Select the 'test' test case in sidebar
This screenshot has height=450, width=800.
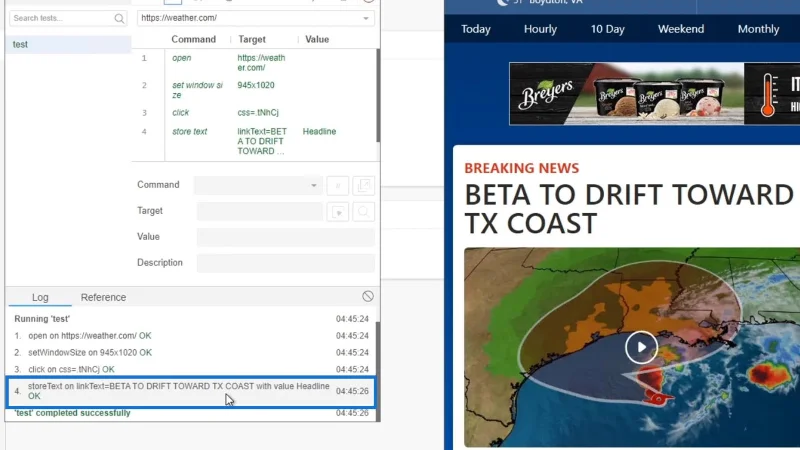68,44
